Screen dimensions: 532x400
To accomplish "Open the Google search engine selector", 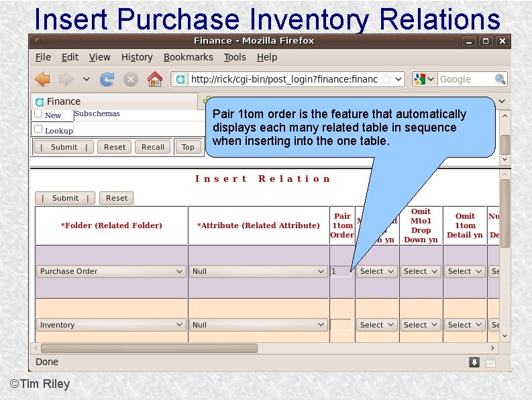I will [x=424, y=79].
